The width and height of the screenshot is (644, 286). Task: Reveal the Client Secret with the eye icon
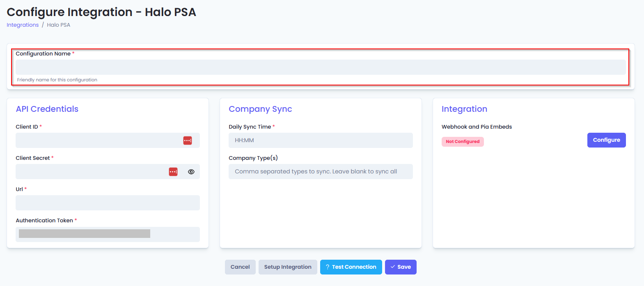(191, 172)
